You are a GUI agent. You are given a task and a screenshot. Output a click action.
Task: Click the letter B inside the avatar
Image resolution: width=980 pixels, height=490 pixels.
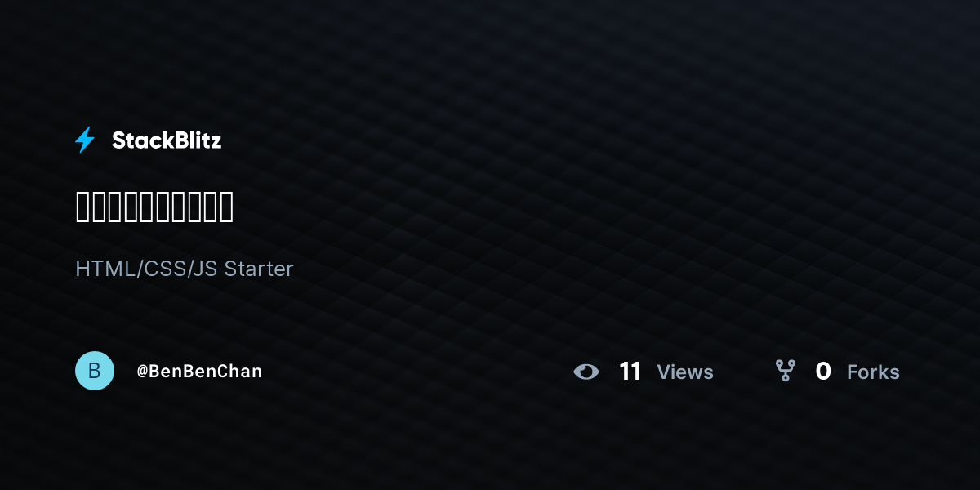tap(95, 371)
